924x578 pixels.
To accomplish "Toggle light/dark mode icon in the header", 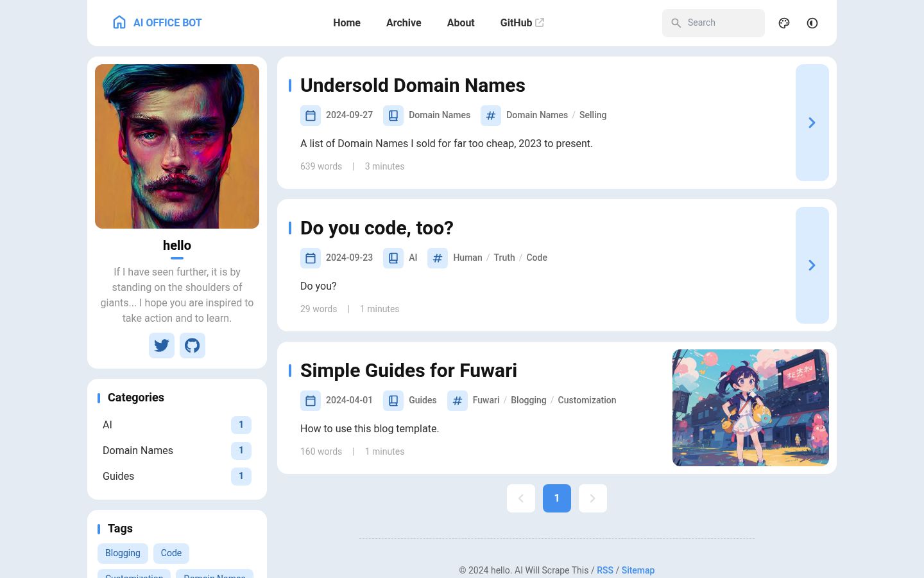I will [x=812, y=23].
